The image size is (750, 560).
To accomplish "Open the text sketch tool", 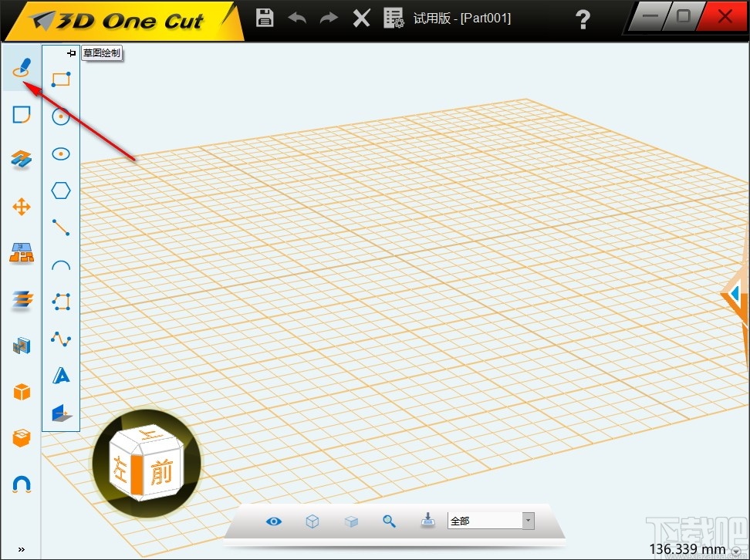I will point(61,375).
